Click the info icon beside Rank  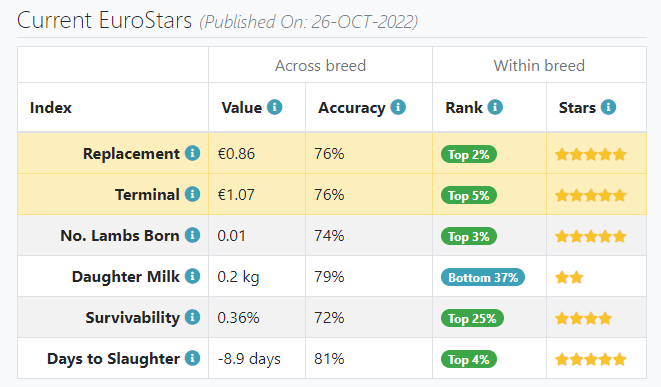[495, 107]
